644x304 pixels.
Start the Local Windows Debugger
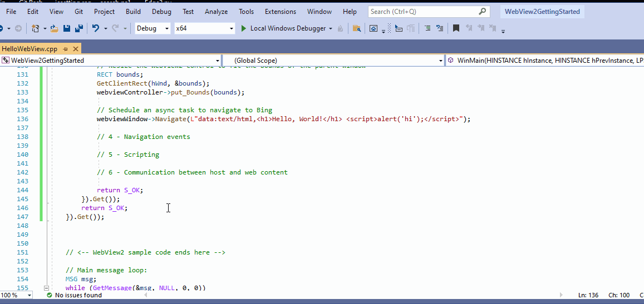(288, 28)
